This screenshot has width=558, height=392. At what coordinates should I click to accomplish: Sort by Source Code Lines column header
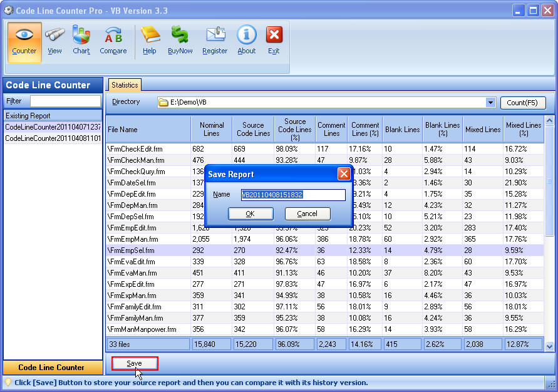[253, 130]
